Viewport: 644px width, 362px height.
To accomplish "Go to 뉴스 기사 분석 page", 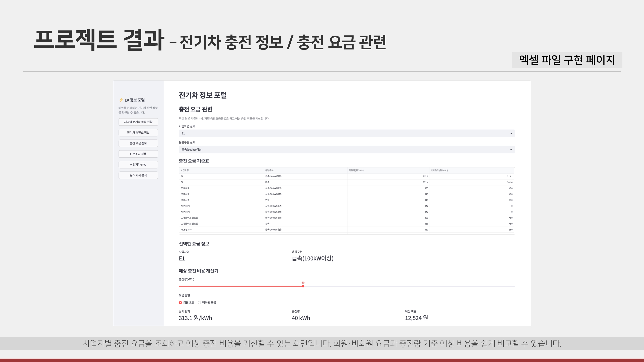I will point(138,175).
